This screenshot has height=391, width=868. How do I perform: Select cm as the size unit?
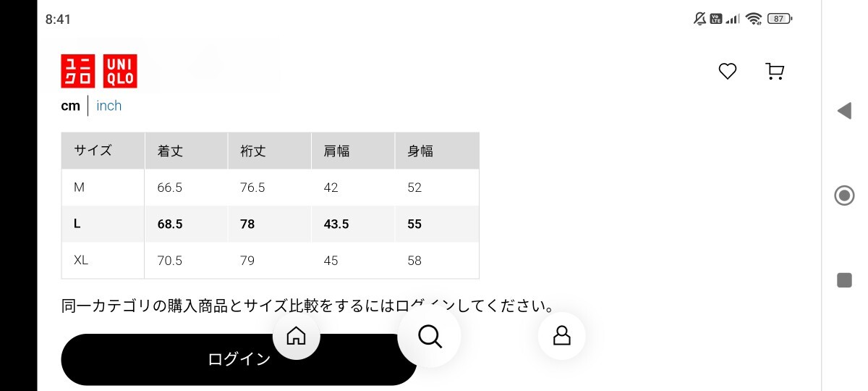(70, 106)
